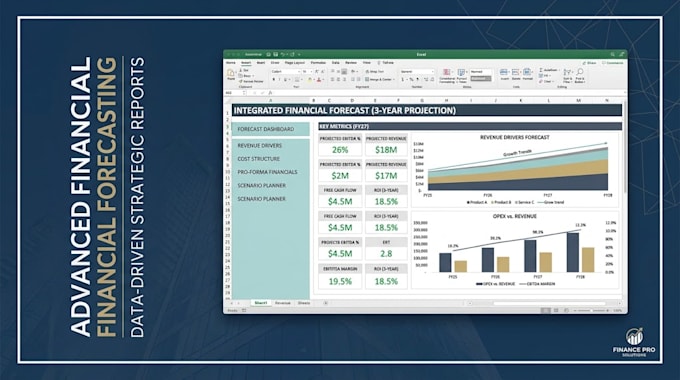Decrease font size with the smaller A
Screen dimensions: 680x380
pos(322,71)
